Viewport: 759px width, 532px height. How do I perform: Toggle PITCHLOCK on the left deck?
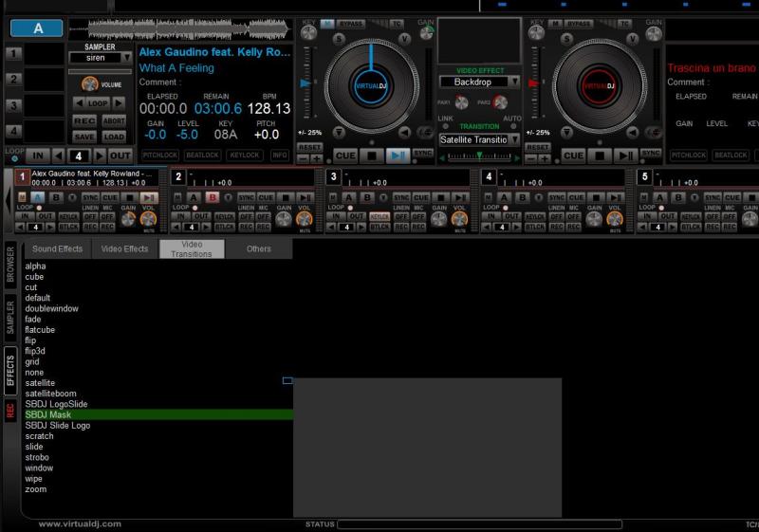pyautogui.click(x=160, y=156)
